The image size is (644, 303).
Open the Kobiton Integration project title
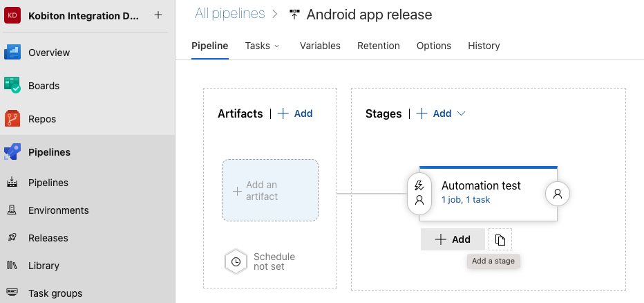click(84, 16)
